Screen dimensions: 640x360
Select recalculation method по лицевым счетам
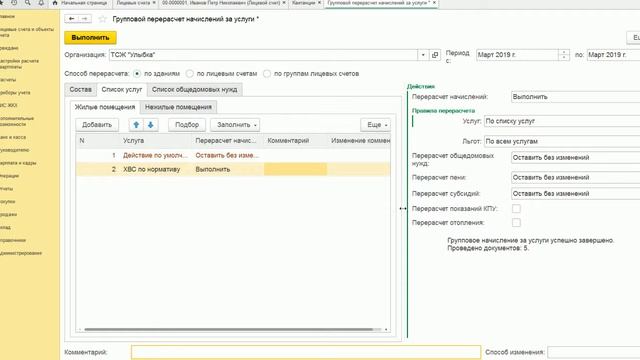click(x=189, y=74)
